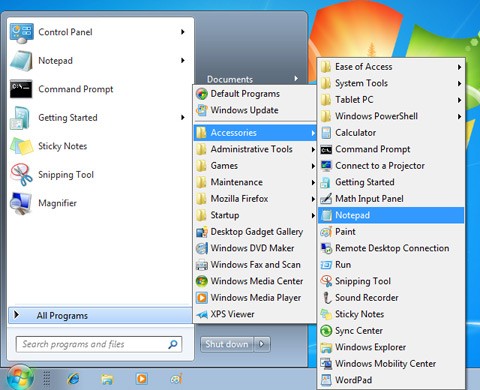Open the Mozilla Firefox folder
480x390 pixels.
point(255,199)
